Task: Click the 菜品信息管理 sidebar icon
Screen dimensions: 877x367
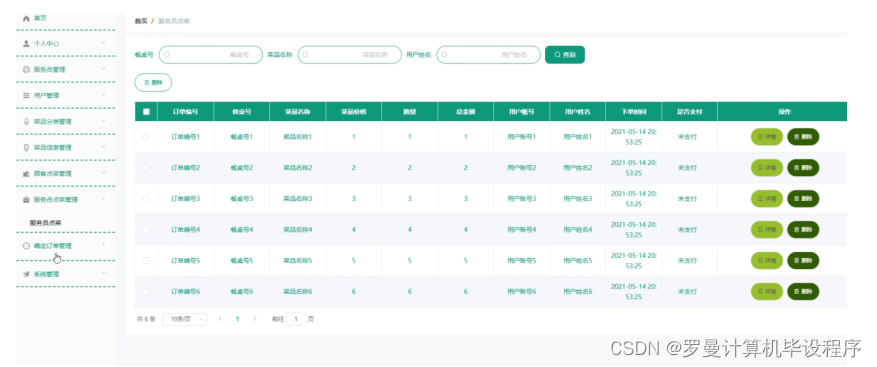Action: 26,148
